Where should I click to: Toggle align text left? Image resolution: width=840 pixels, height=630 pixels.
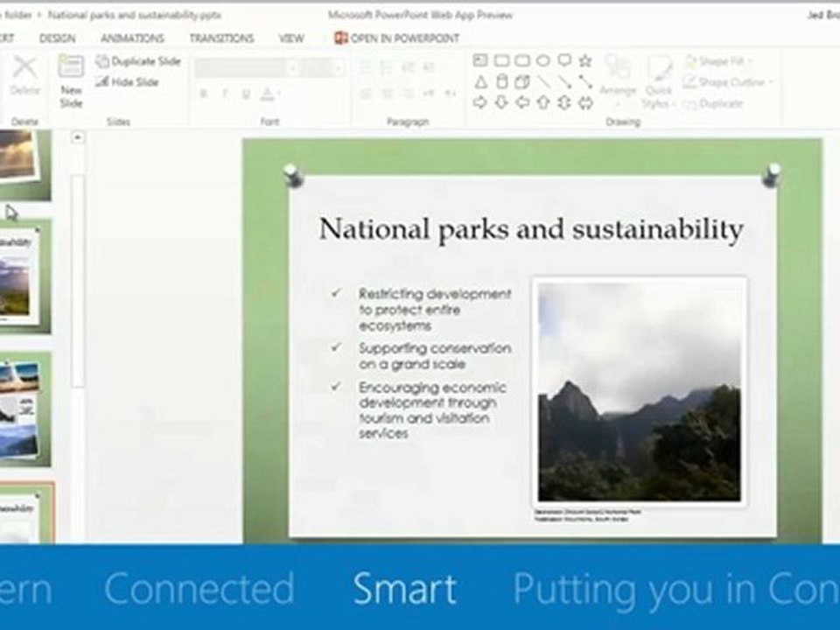click(366, 94)
